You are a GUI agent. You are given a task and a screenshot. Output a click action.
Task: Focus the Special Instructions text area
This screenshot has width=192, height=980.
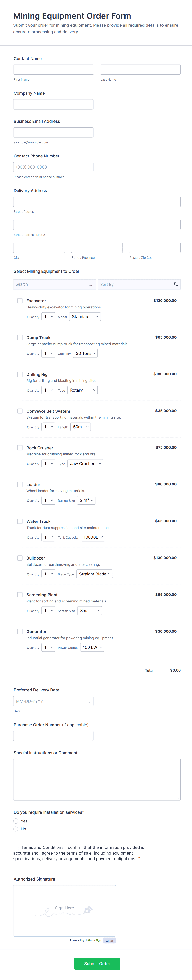click(x=97, y=779)
